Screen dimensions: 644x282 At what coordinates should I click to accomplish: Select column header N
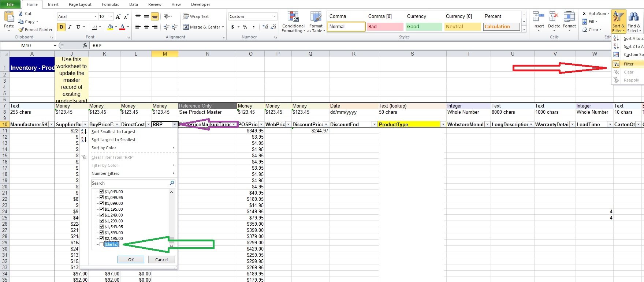coord(208,54)
